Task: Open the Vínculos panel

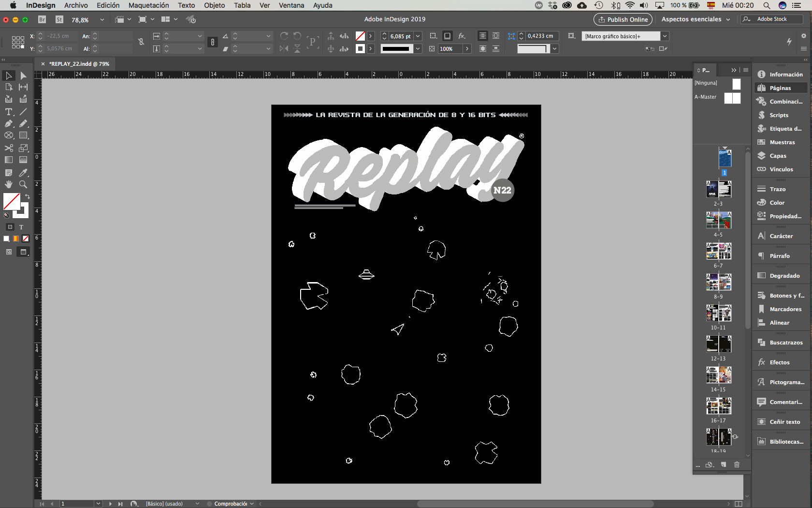Action: (781, 169)
